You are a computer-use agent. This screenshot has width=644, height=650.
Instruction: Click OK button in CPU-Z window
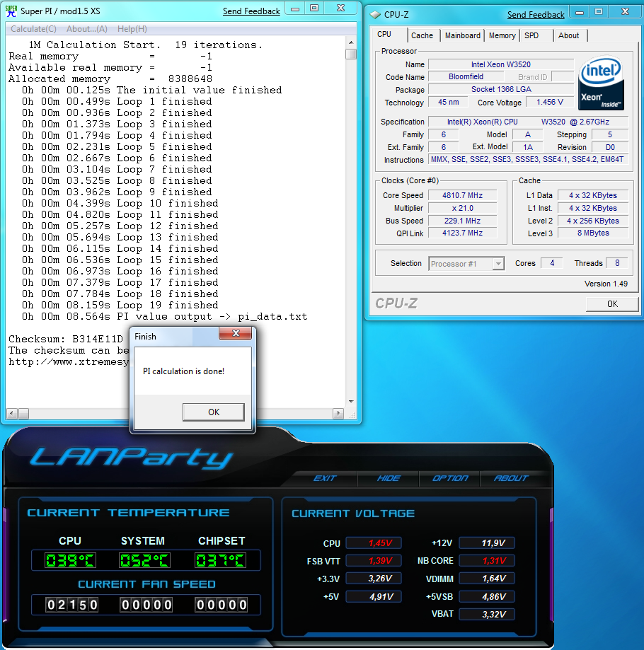(612, 304)
